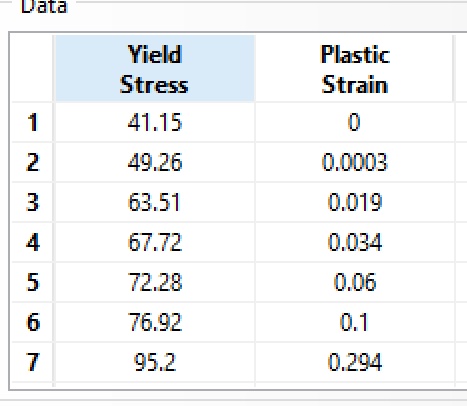Select row header 2
467x406 pixels.
click(32, 162)
